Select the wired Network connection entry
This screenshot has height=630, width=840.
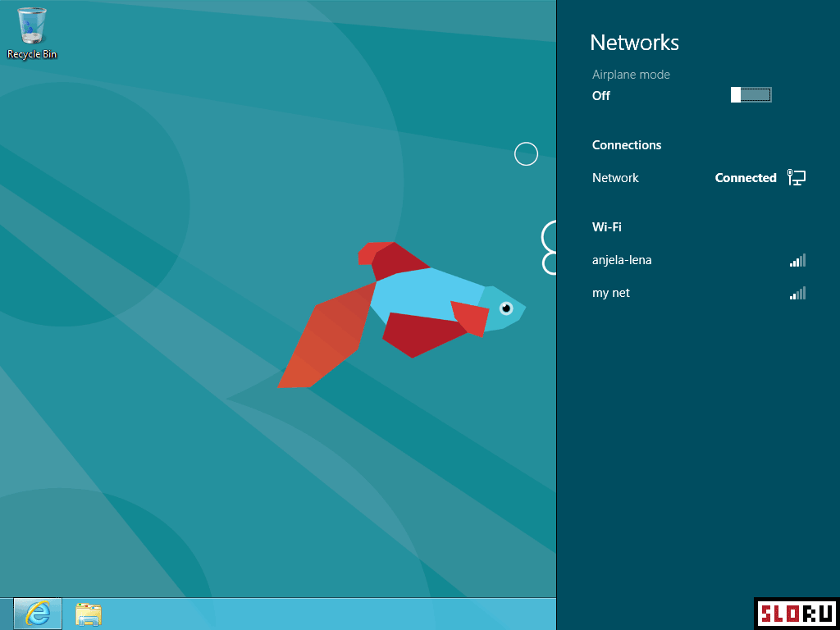tap(699, 178)
